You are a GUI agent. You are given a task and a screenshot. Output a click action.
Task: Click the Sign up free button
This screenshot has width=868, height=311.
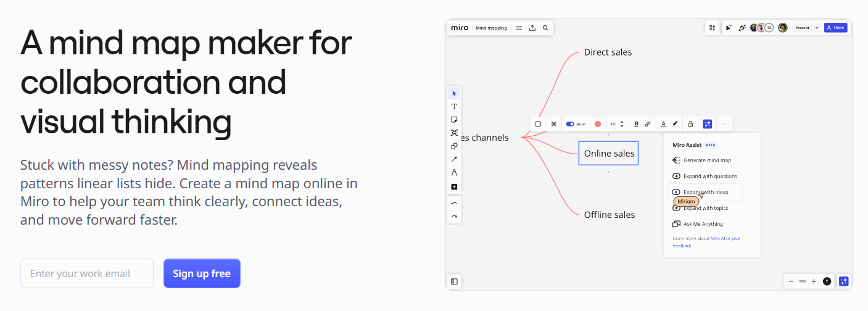point(202,273)
